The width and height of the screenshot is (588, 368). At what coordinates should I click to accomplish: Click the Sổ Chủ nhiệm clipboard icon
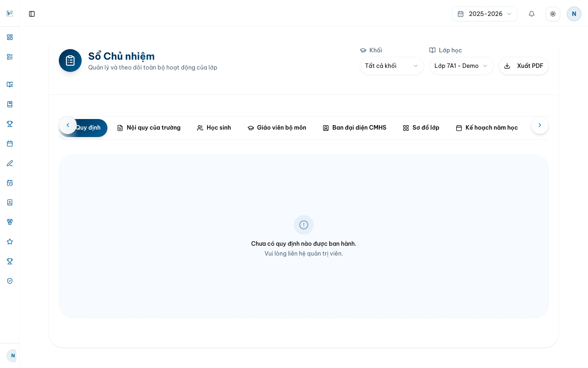click(70, 61)
